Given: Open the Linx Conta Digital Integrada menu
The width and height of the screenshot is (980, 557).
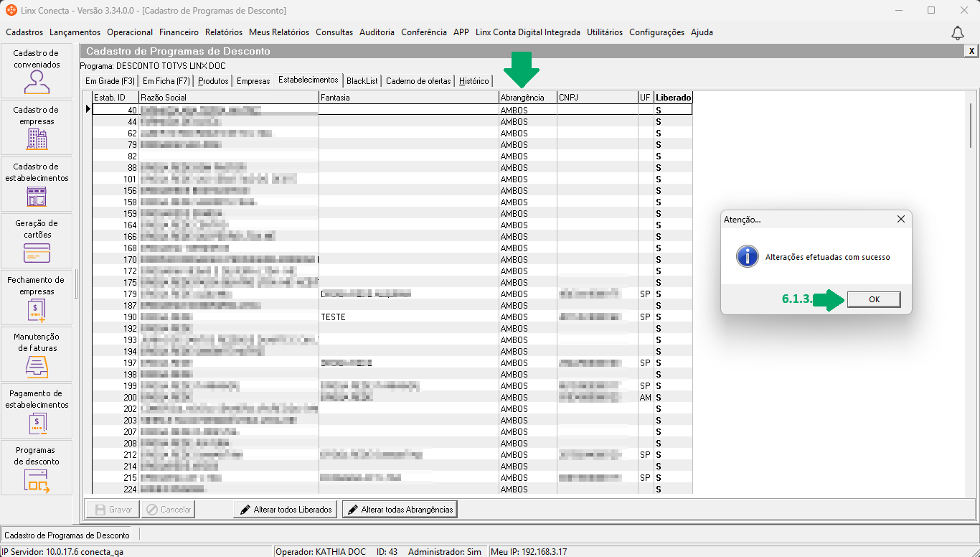Looking at the screenshot, I should 528,32.
